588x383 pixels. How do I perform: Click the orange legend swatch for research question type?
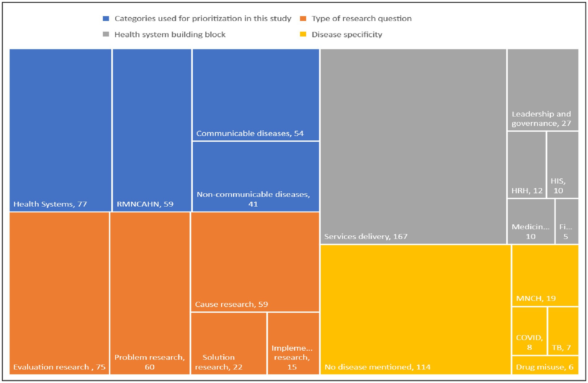click(x=303, y=19)
